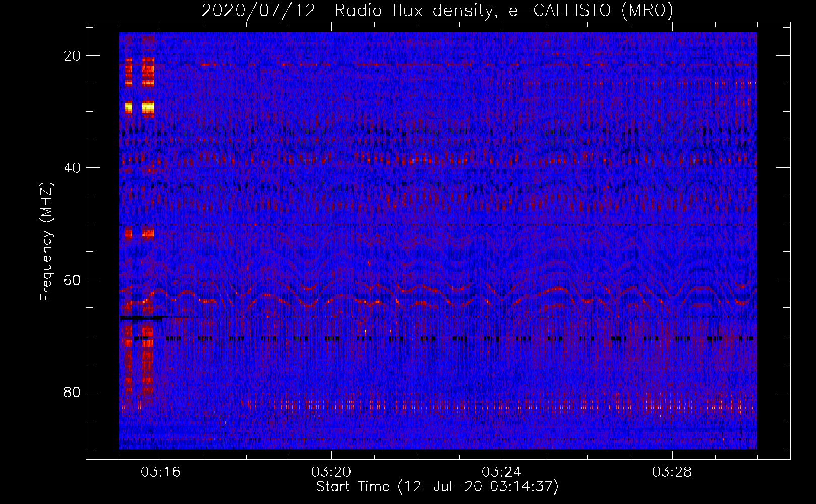
Task: Click the time tick label "03:24"
Action: [x=502, y=472]
